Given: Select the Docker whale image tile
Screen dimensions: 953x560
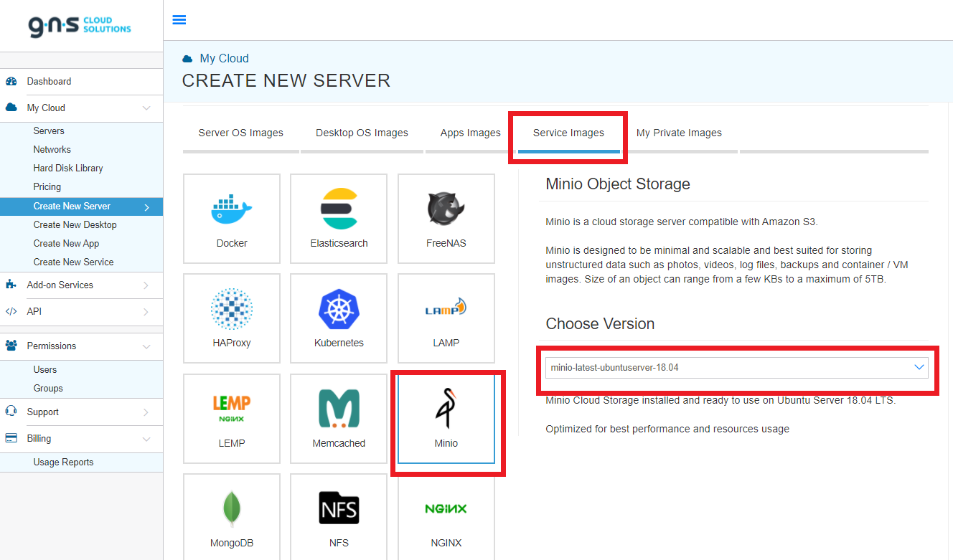Looking at the screenshot, I should [x=232, y=219].
